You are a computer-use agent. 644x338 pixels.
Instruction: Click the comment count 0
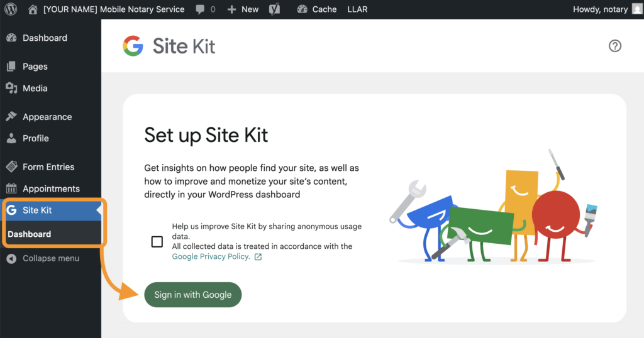[x=213, y=9]
